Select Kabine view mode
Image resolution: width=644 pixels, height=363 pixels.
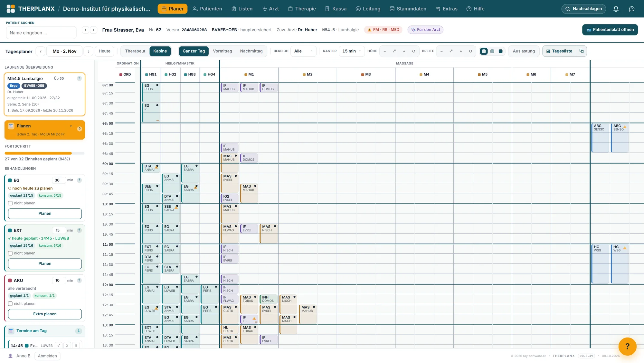tap(160, 51)
